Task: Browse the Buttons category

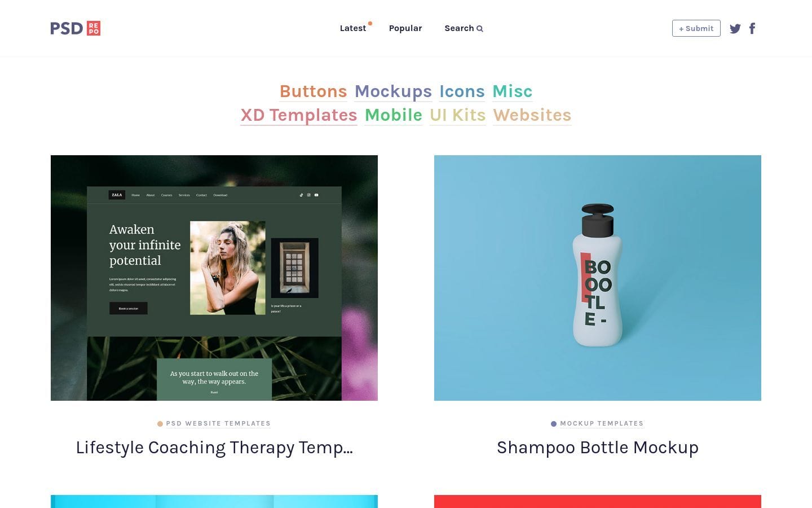Action: click(x=314, y=91)
